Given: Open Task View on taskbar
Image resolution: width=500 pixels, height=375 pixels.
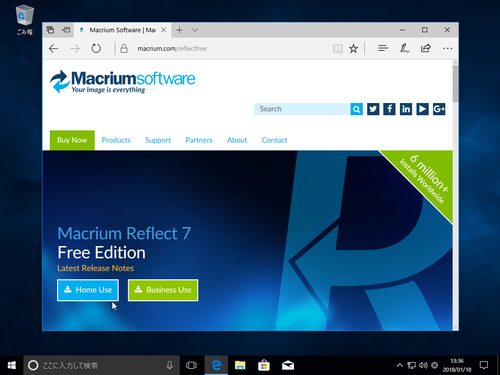Looking at the screenshot, I should (191, 365).
